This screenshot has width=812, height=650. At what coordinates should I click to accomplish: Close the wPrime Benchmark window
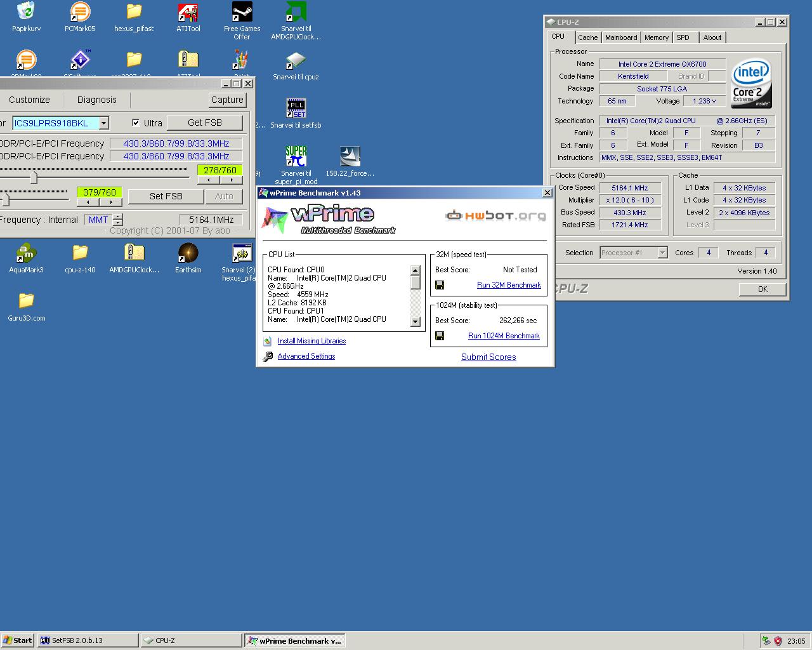[x=547, y=193]
